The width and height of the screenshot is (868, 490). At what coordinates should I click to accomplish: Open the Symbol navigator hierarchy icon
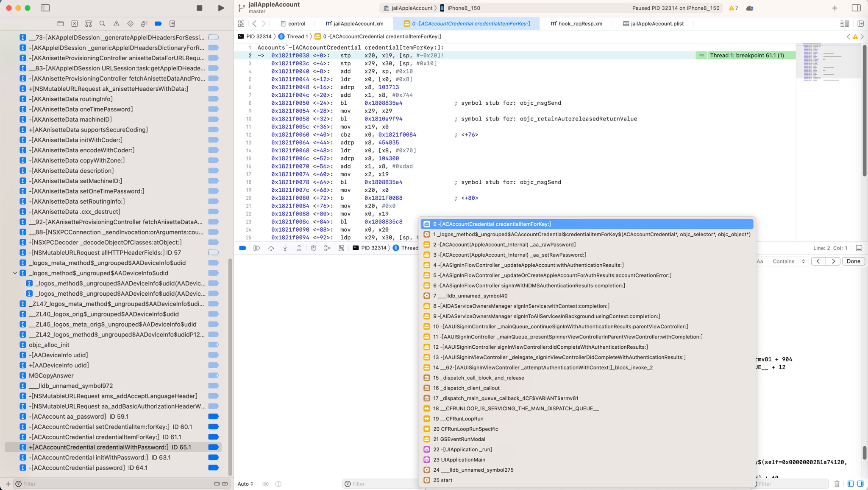(89, 24)
